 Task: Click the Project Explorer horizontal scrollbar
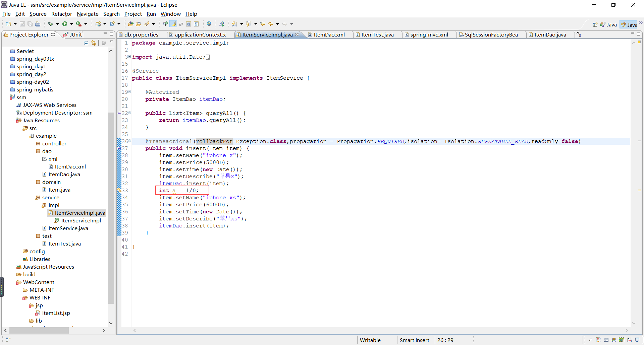pyautogui.click(x=39, y=330)
